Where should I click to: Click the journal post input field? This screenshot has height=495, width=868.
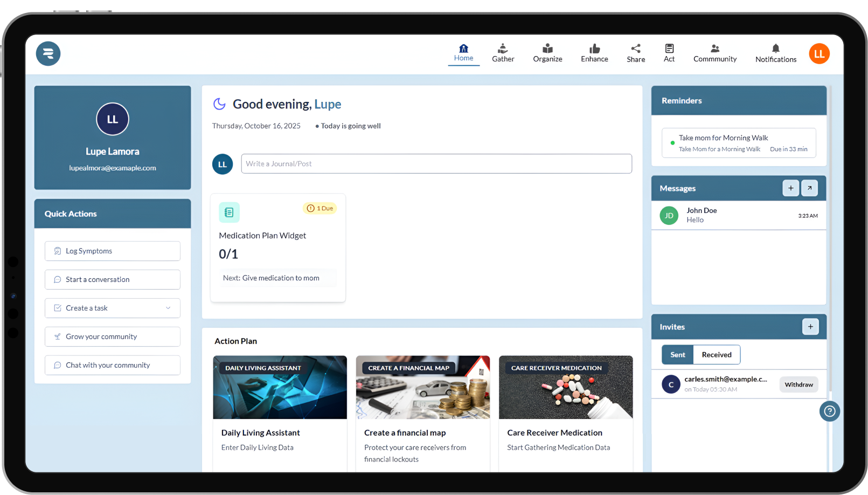click(x=436, y=163)
